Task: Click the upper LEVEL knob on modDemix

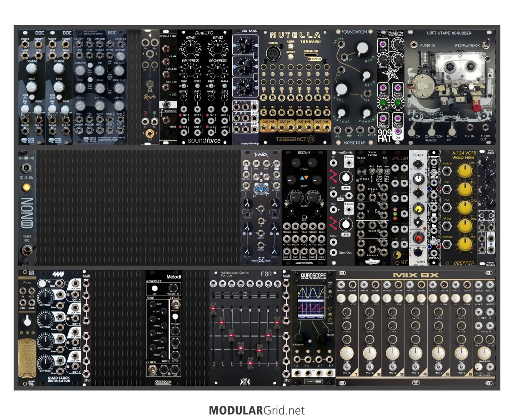Action: point(345,178)
